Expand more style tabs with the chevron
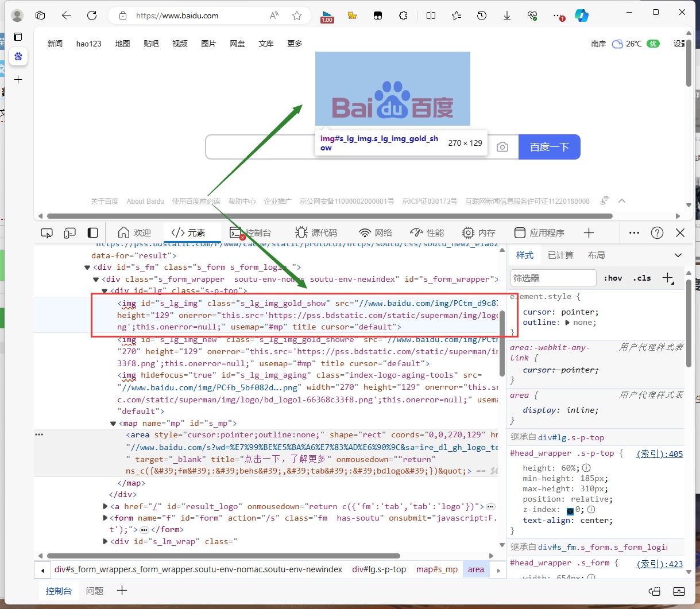The height and width of the screenshot is (609, 700). [x=678, y=255]
